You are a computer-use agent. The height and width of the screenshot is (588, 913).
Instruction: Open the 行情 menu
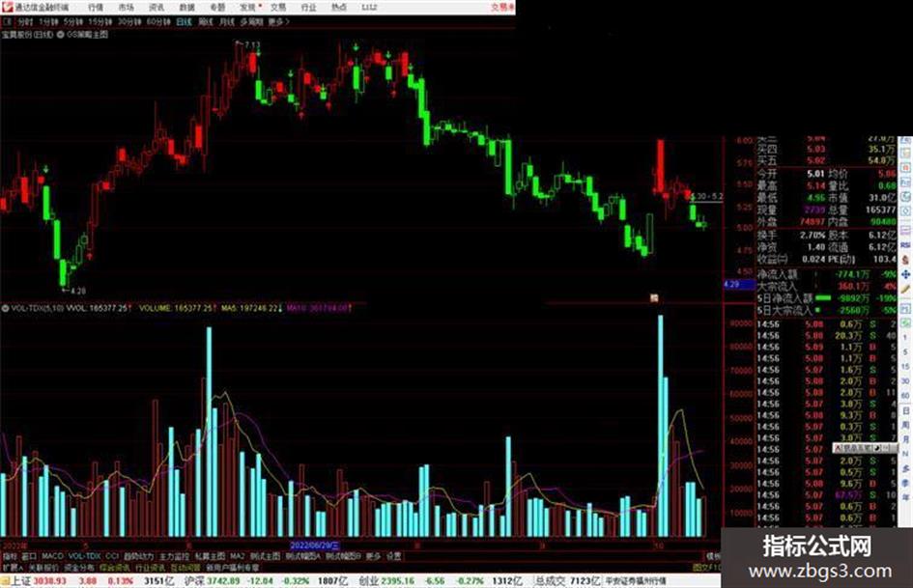click(96, 7)
